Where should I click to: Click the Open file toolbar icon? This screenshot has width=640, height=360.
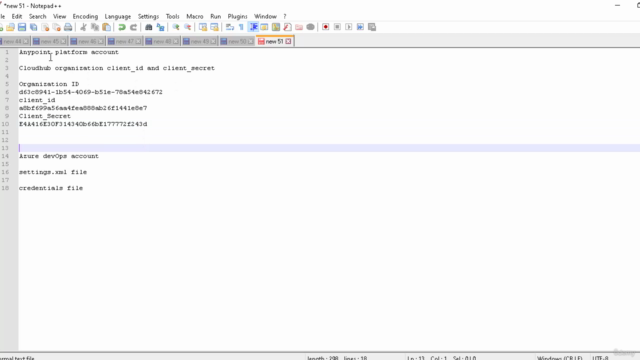pos(10,27)
